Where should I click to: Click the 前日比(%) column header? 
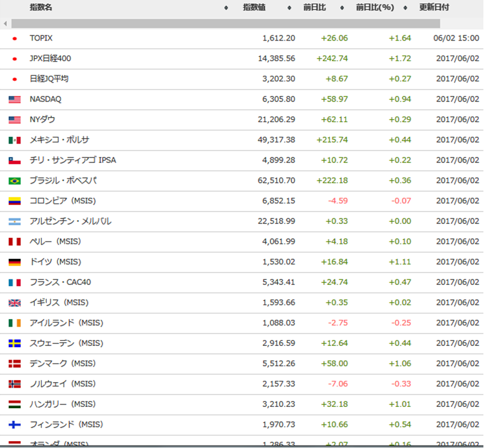[375, 7]
